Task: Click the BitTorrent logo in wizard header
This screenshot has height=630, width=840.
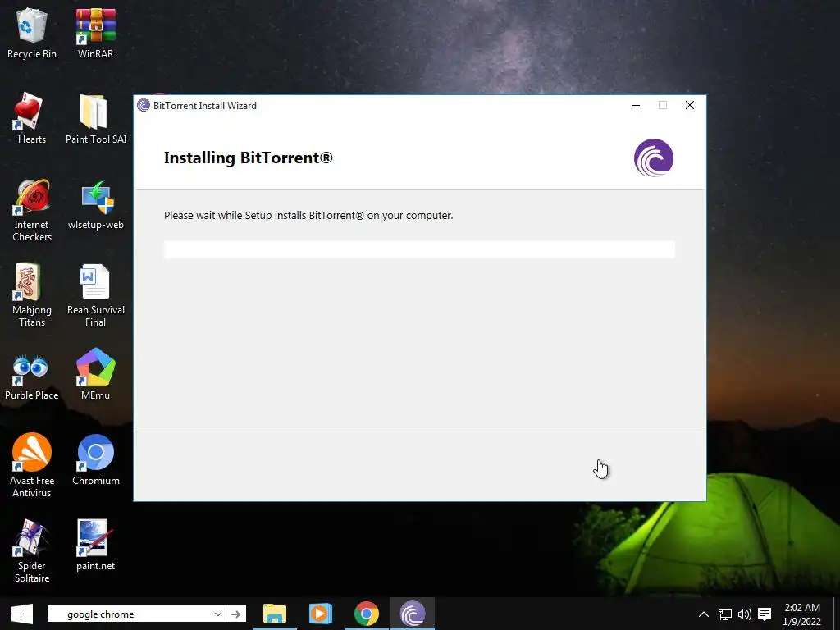Action: point(654,157)
